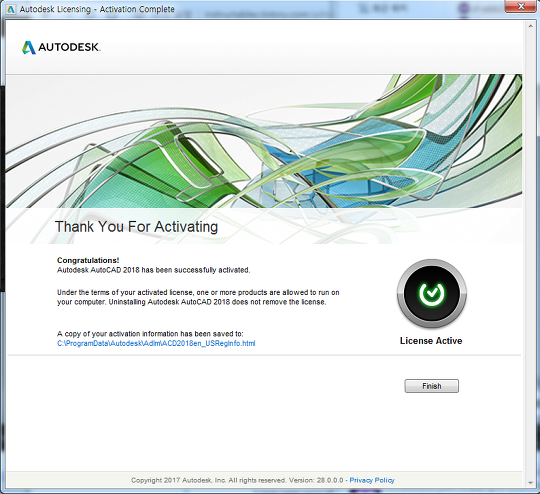The width and height of the screenshot is (540, 494).
Task: Click the Autodesk logo in the header
Action: point(61,47)
